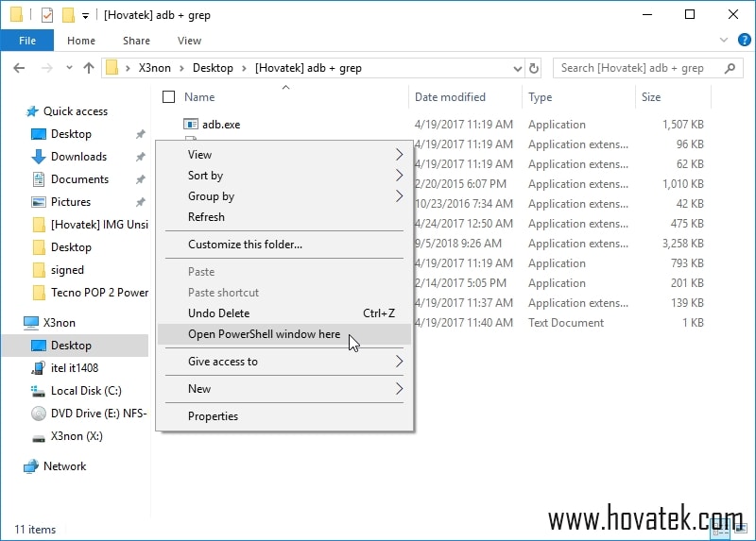Choose Properties from the context menu
Image resolution: width=756 pixels, height=541 pixels.
tap(284, 416)
